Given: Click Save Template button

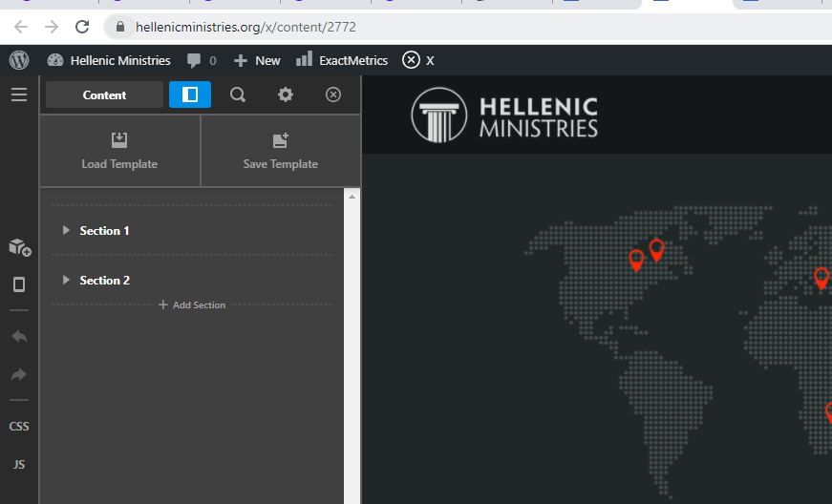Looking at the screenshot, I should point(280,151).
